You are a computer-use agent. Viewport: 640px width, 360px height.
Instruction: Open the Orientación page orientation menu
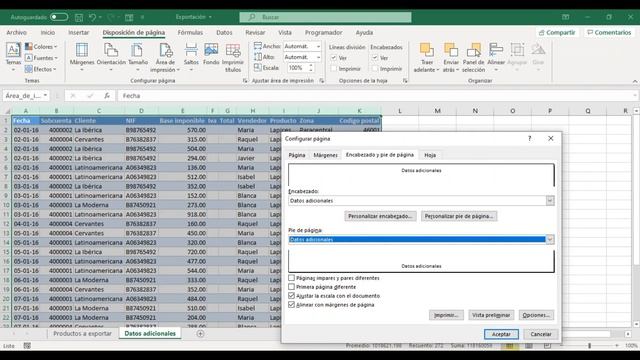(x=111, y=57)
